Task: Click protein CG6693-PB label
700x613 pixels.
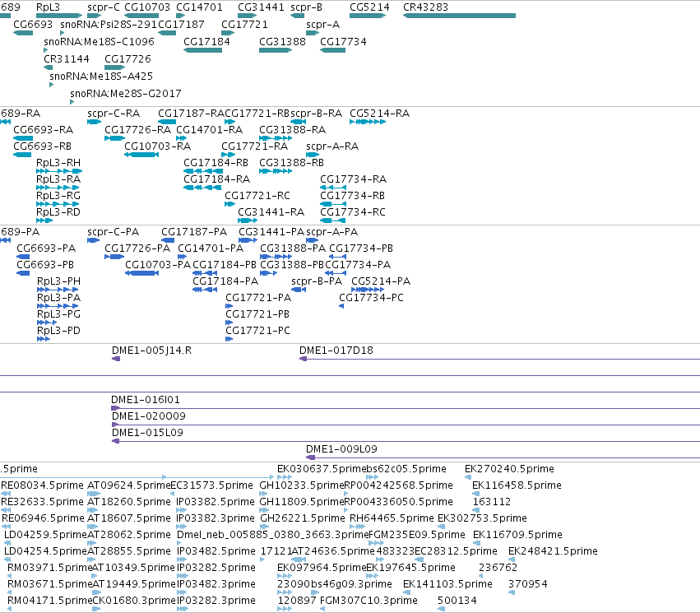Action: click(x=45, y=265)
